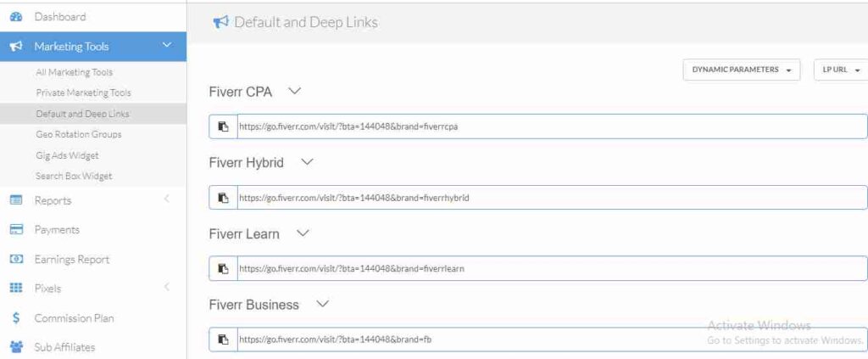This screenshot has height=359, width=868.
Task: Click the Payments card icon
Action: [x=16, y=229]
